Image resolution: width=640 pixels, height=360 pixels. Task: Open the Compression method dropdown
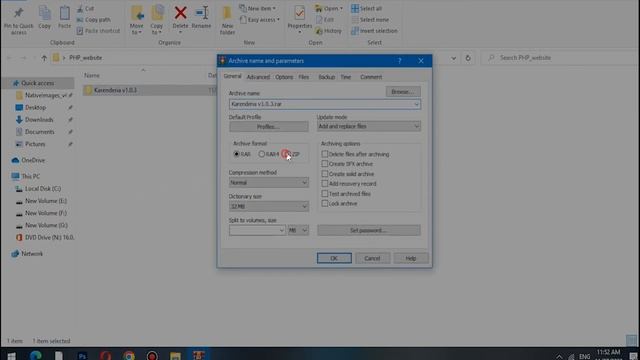point(269,182)
